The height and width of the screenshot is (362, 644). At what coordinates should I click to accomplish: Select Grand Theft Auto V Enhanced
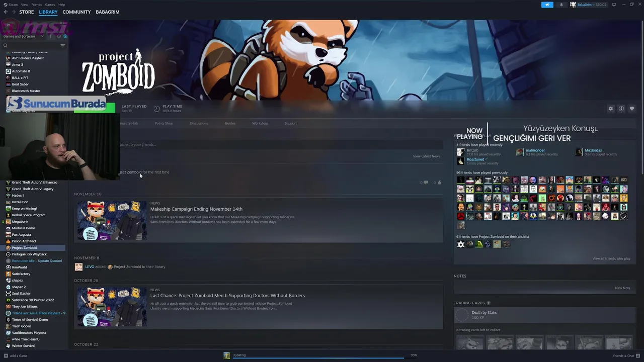[x=35, y=183]
